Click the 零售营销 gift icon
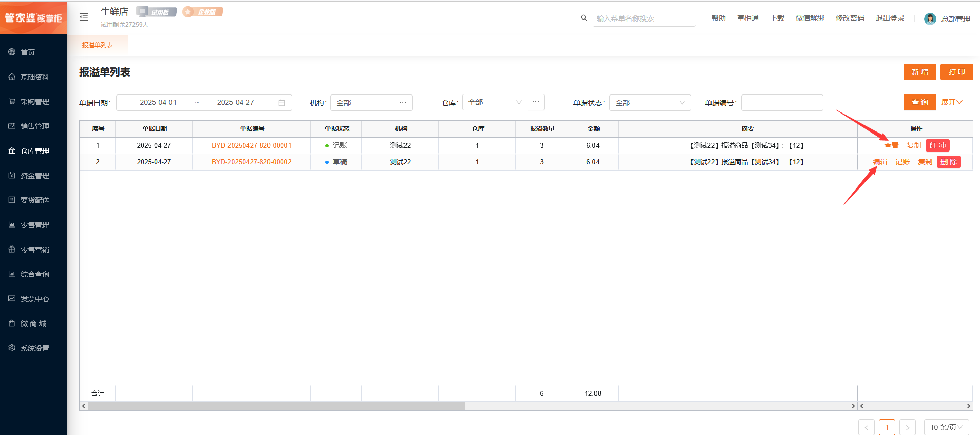This screenshot has width=980, height=435. coord(12,249)
